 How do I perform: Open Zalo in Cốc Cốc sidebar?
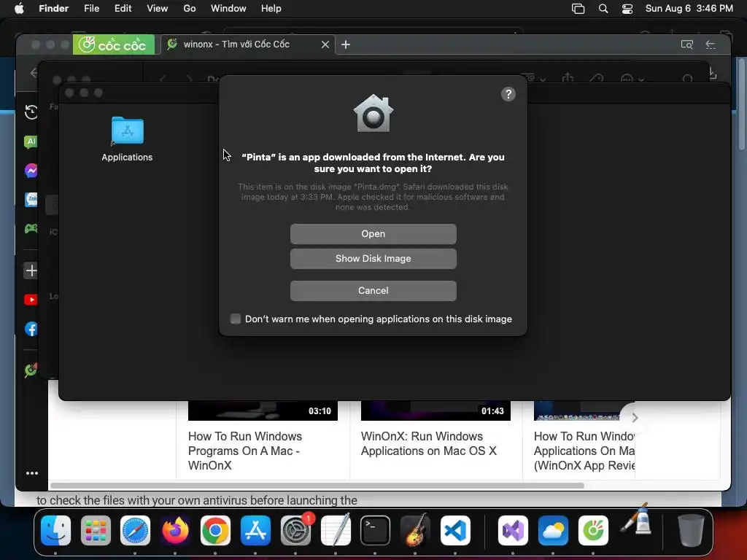coord(31,200)
